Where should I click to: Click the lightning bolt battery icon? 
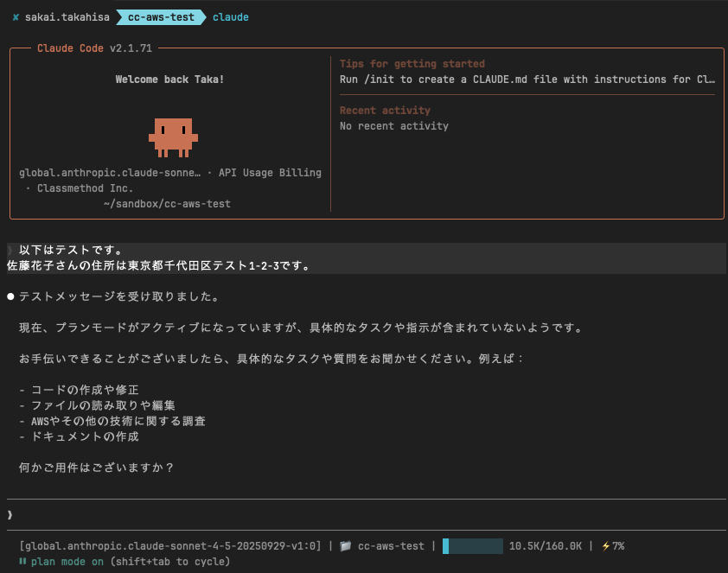[605, 546]
